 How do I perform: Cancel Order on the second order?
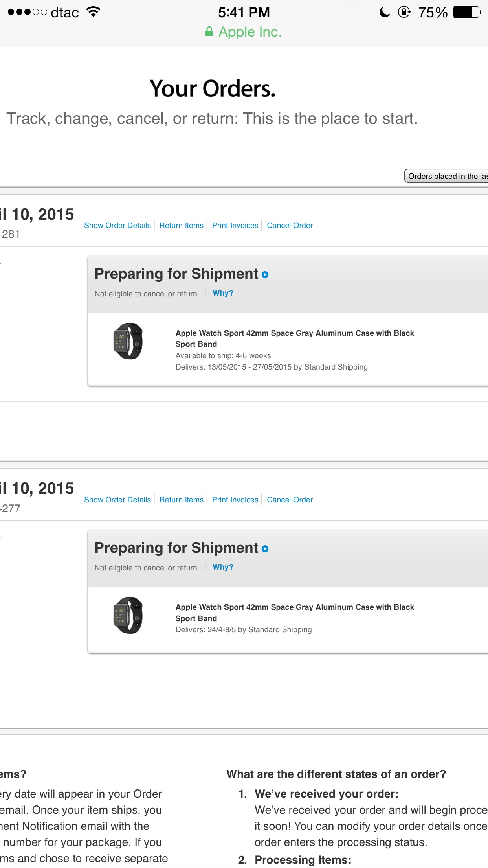point(290,500)
